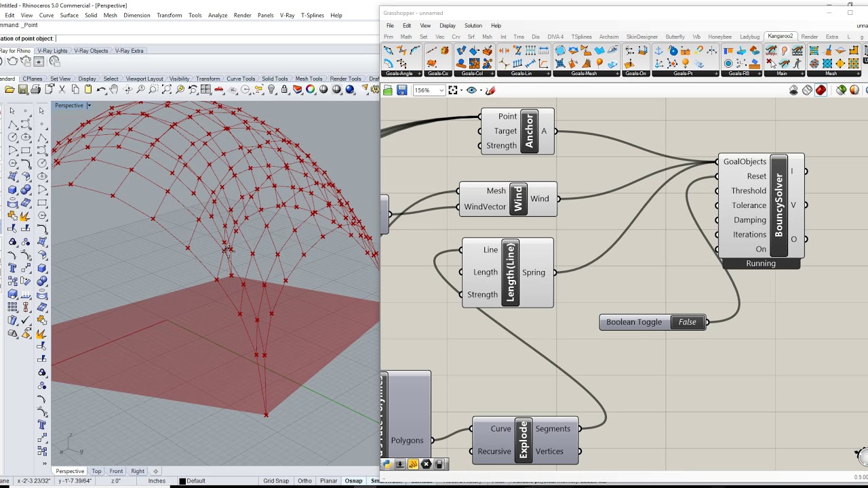Click the sketch brush icon in canvas toolbar
This screenshot has width=868, height=488.
pyautogui.click(x=491, y=90)
